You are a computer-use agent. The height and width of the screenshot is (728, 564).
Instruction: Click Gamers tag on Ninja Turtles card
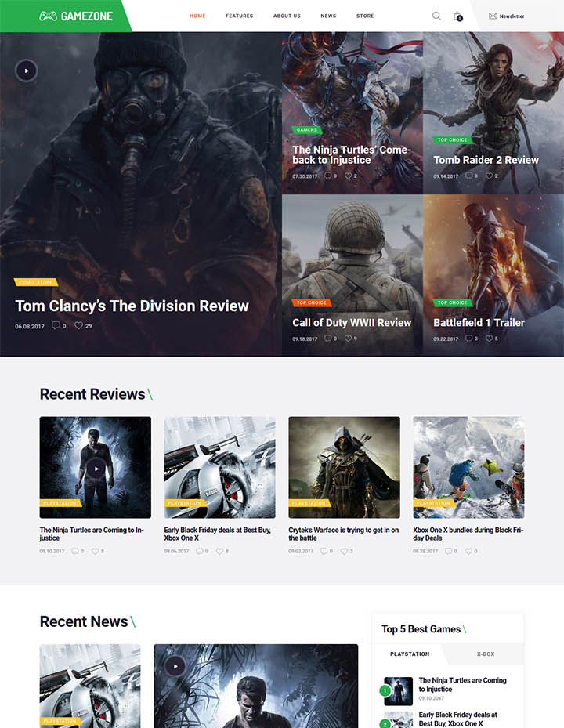(x=307, y=130)
